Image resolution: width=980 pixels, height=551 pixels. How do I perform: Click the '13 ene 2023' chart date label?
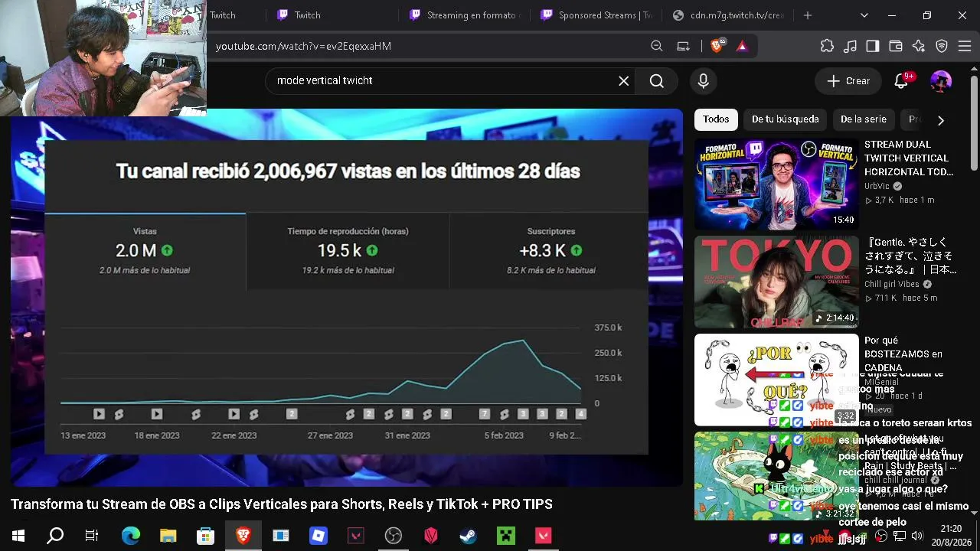pos(82,435)
